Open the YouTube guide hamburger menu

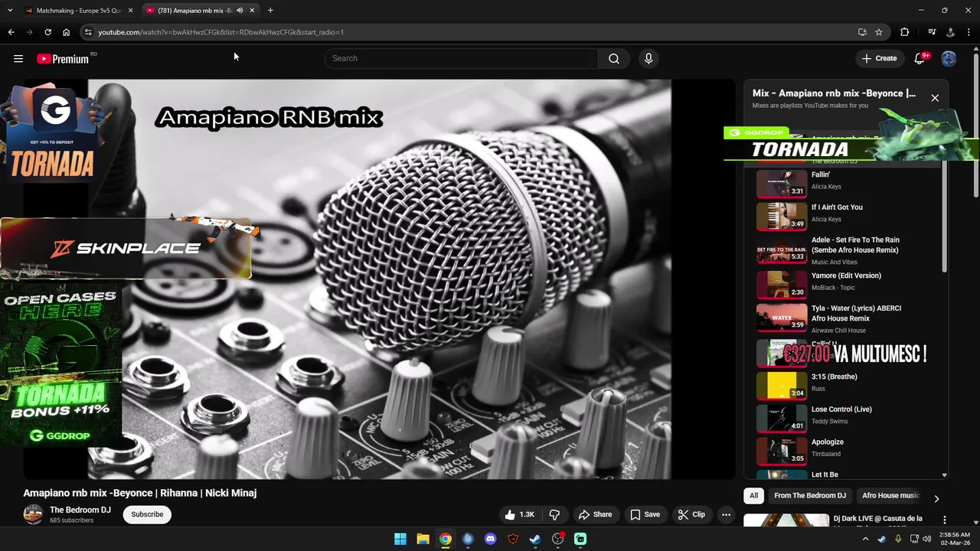18,58
